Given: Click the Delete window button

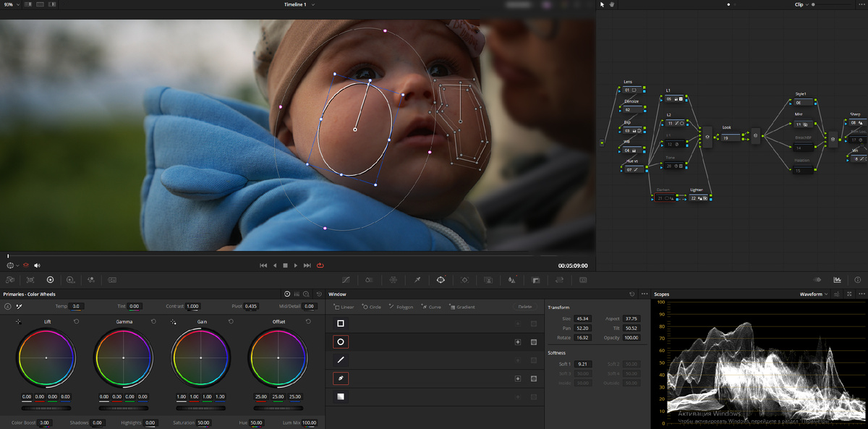Looking at the screenshot, I should (x=525, y=307).
